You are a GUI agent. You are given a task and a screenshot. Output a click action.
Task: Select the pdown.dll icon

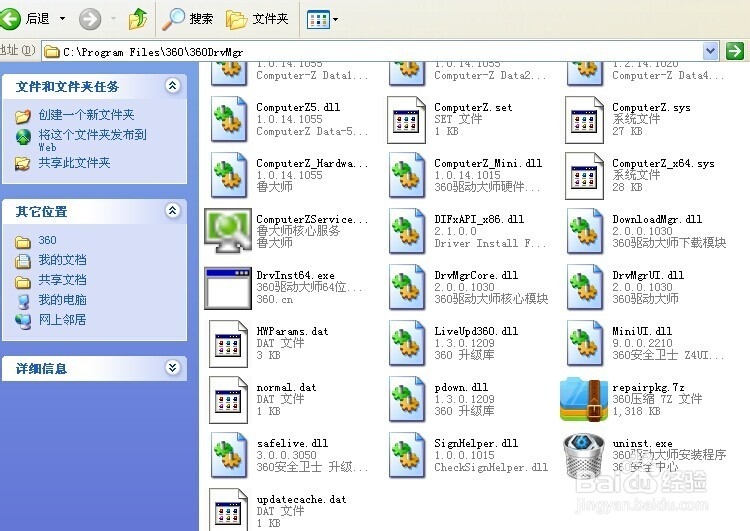point(407,399)
